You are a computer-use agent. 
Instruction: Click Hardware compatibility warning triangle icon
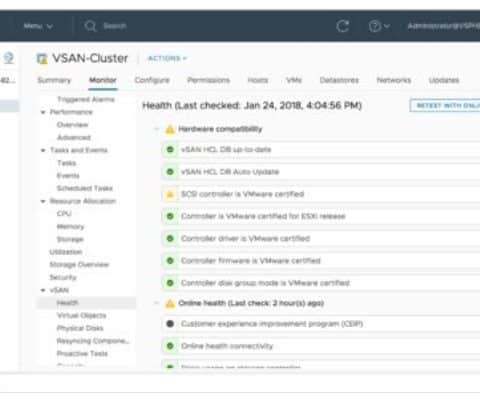click(x=170, y=129)
